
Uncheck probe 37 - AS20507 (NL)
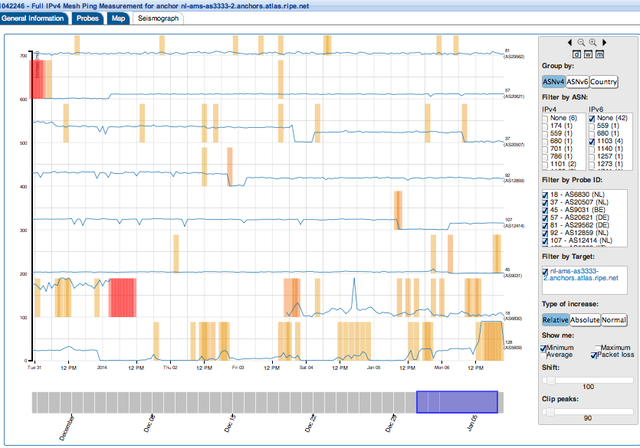[545, 203]
